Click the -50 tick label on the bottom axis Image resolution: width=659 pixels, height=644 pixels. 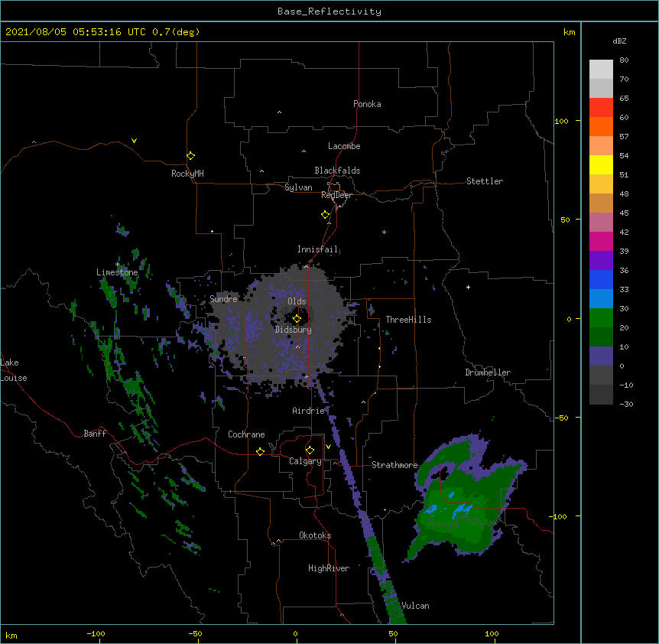tap(195, 634)
